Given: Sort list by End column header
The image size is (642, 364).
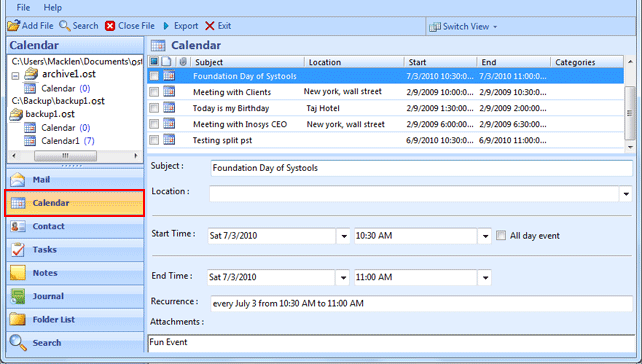Looking at the screenshot, I should (514, 62).
